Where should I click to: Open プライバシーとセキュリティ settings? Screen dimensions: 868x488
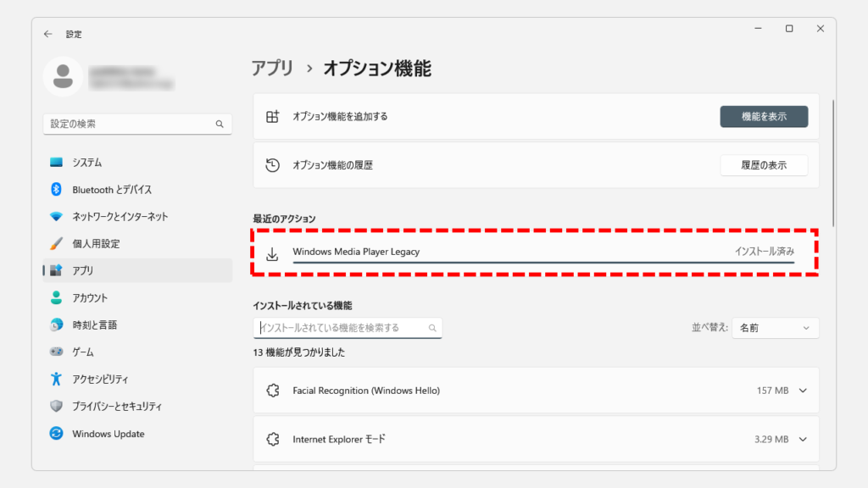tap(117, 407)
